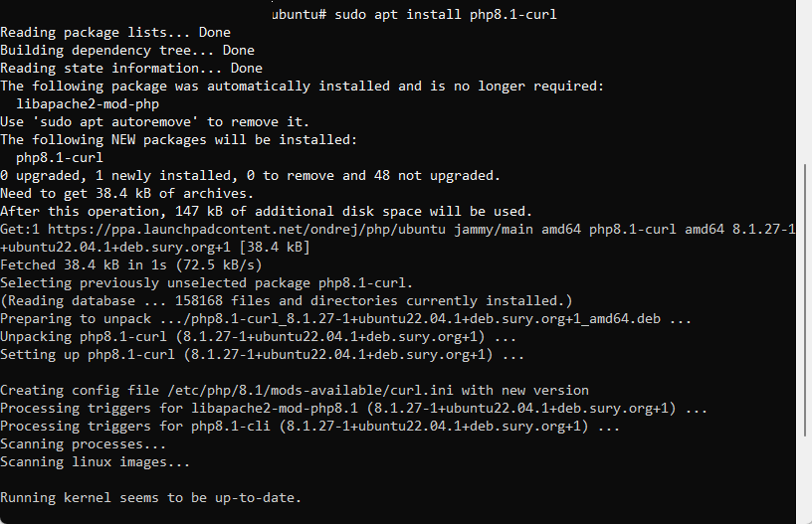Click the 'Fetched 38.4 kB in 1s' line
This screenshot has width=812, height=524.
point(131,265)
